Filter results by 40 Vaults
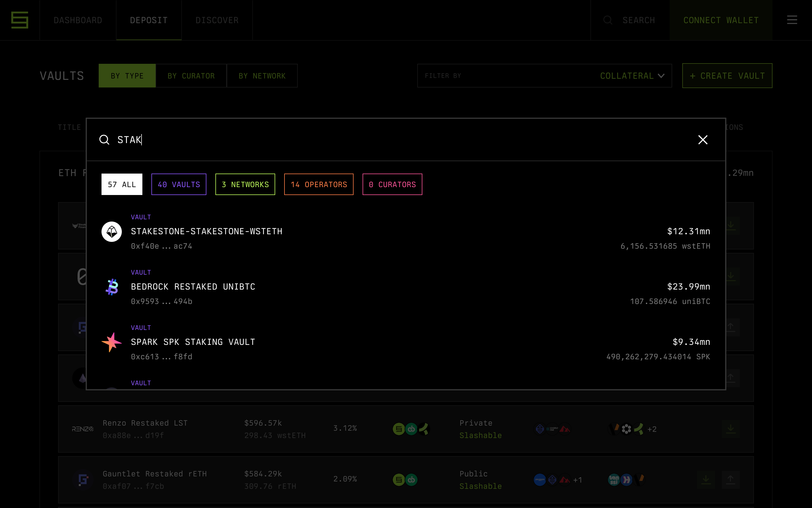This screenshot has width=812, height=508. pos(179,185)
